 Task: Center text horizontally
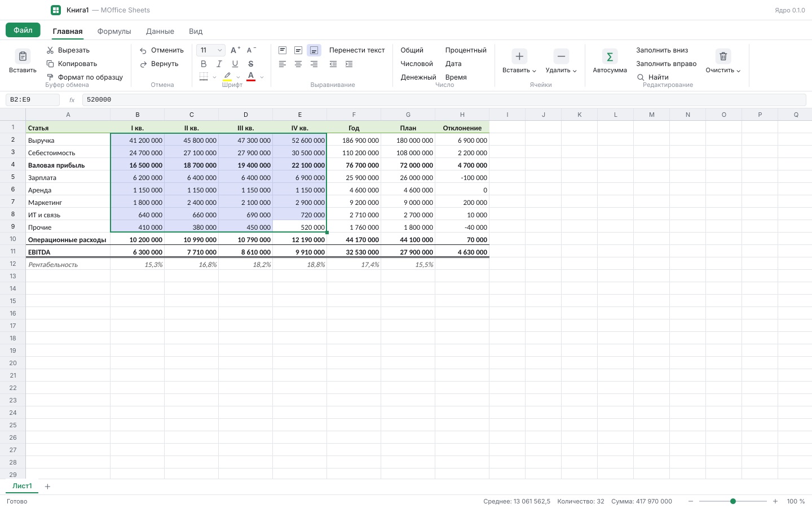[298, 64]
